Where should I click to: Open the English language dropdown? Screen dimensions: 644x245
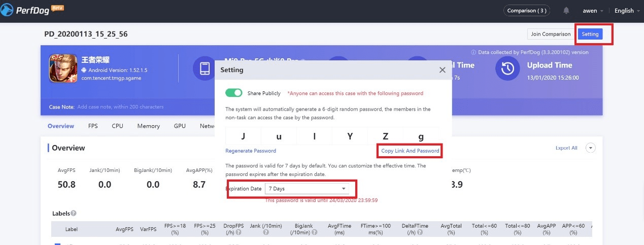coord(627,11)
